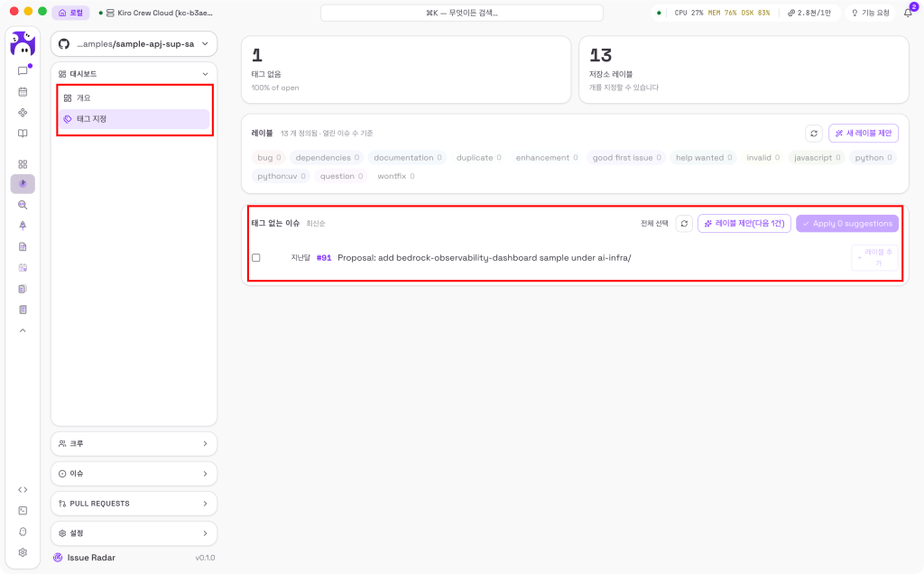
Task: Click the 저장소 레이블 stat card
Action: [x=744, y=69]
